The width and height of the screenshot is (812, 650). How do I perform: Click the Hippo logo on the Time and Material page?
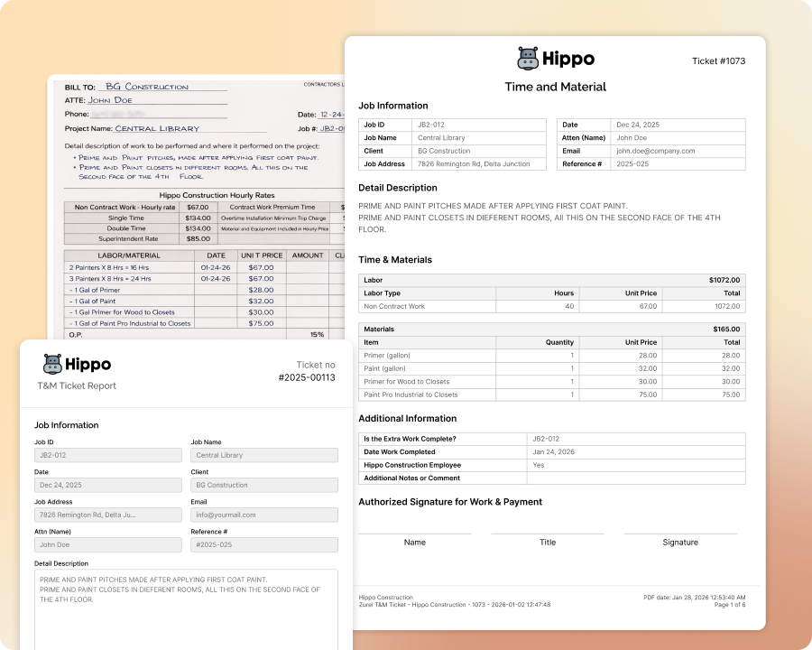click(556, 59)
